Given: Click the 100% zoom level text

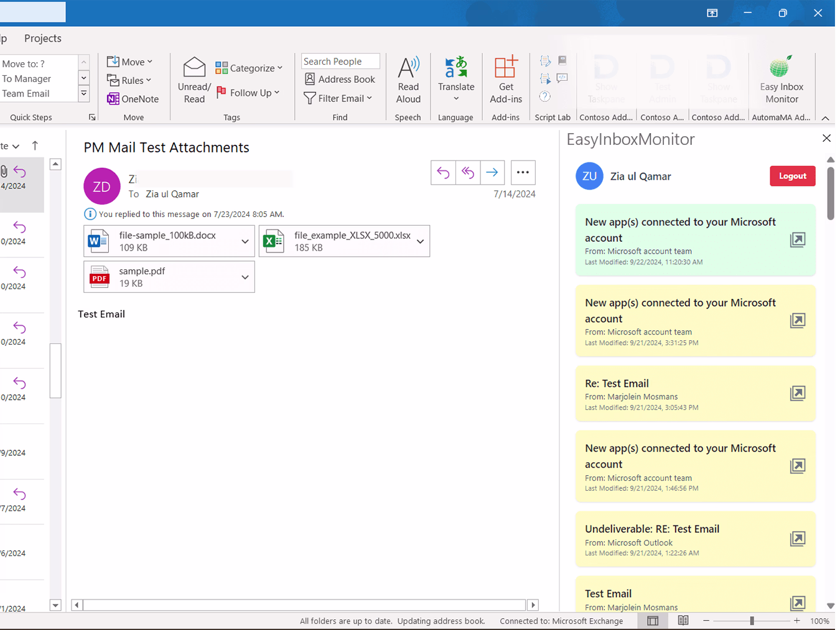Looking at the screenshot, I should 819,621.
